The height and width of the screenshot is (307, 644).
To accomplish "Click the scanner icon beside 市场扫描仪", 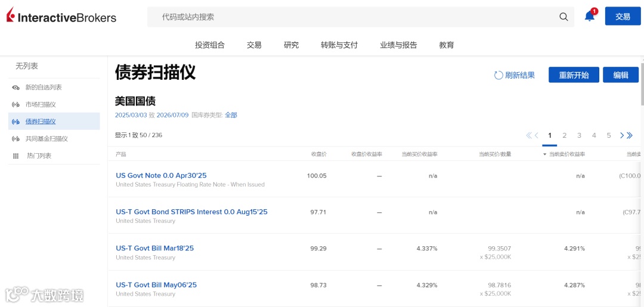I will point(16,105).
